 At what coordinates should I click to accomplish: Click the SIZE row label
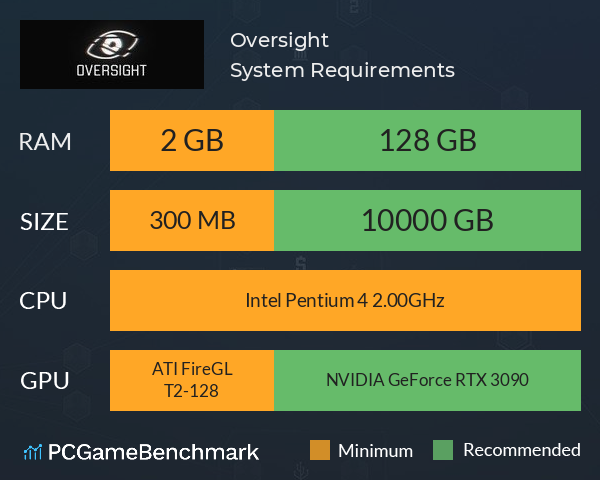[x=44, y=222]
